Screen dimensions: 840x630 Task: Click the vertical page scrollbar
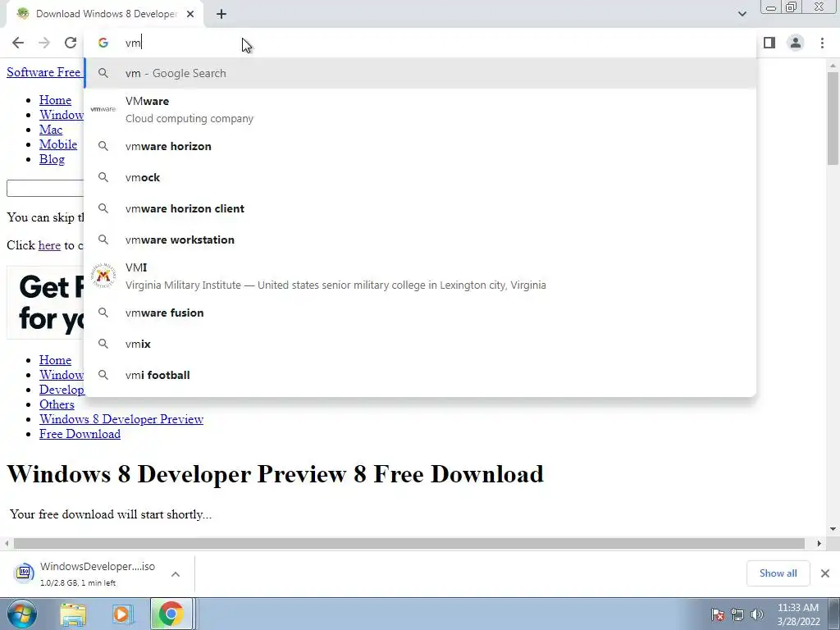pos(833,118)
